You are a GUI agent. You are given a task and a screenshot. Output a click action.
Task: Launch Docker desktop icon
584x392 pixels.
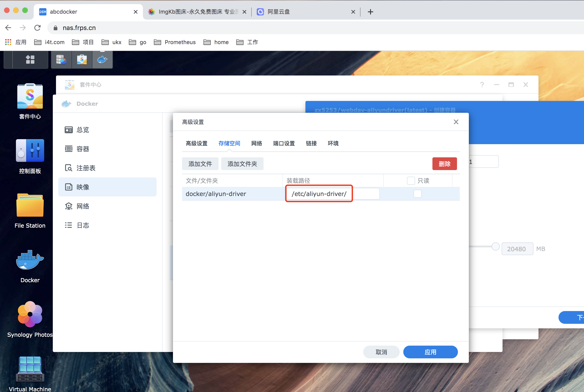coord(30,266)
